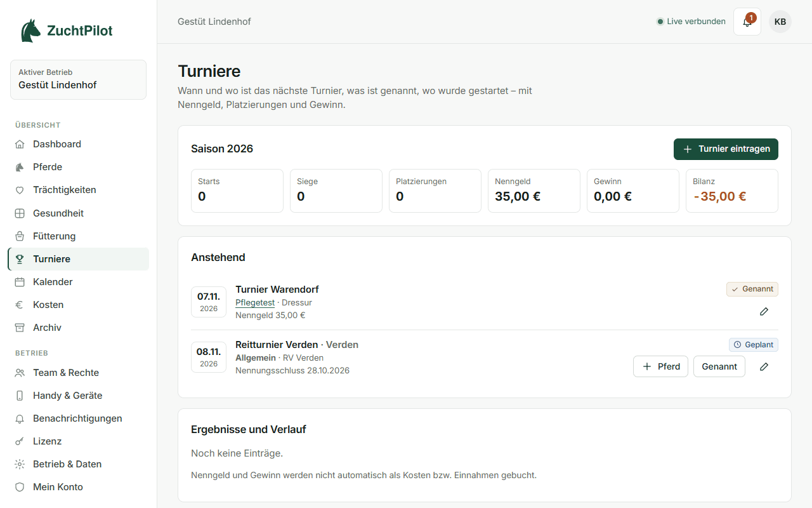Click the Starts stat card
Viewport: 812px width, 508px height.
(x=237, y=190)
